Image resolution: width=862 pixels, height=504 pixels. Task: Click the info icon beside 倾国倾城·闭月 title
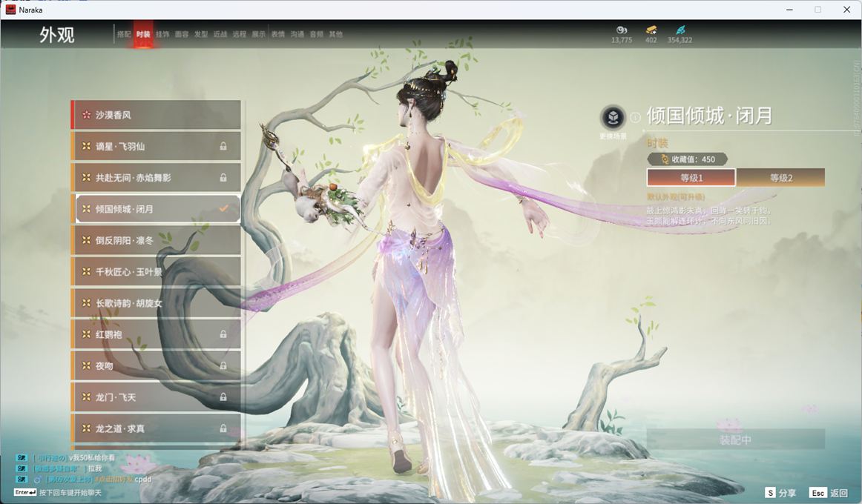pos(635,117)
